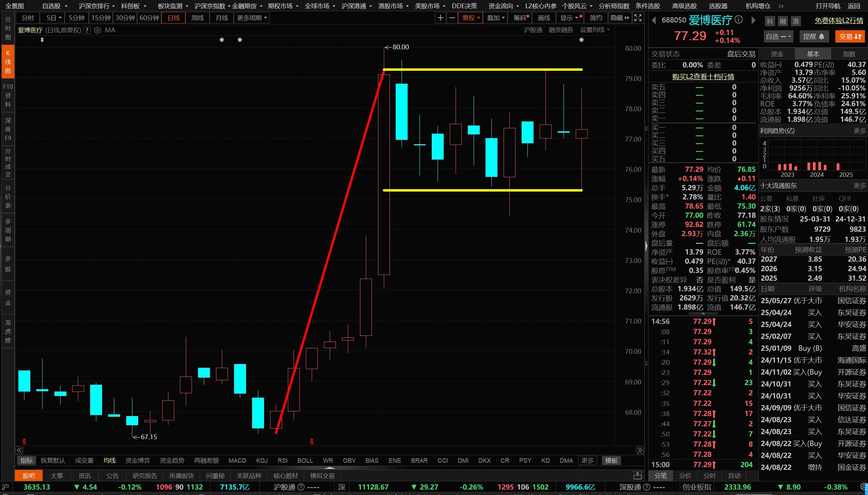868x495 pixels.
Task: Click first red dividend marker on time axis
Action: [x=24, y=442]
